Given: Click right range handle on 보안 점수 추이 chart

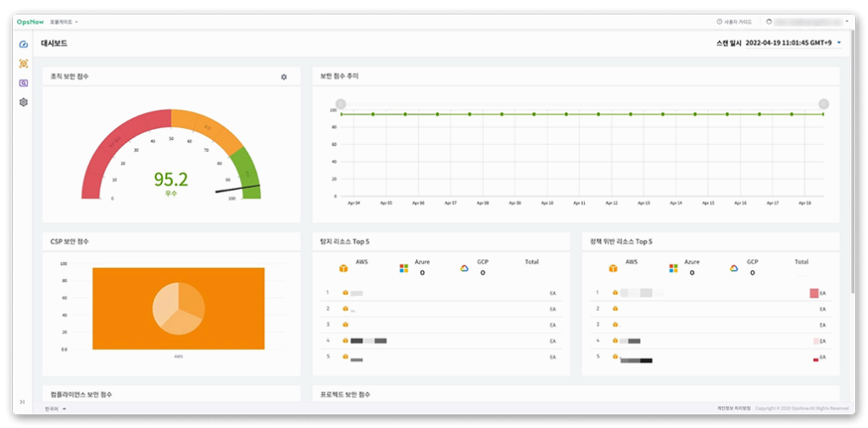Looking at the screenshot, I should 824,103.
